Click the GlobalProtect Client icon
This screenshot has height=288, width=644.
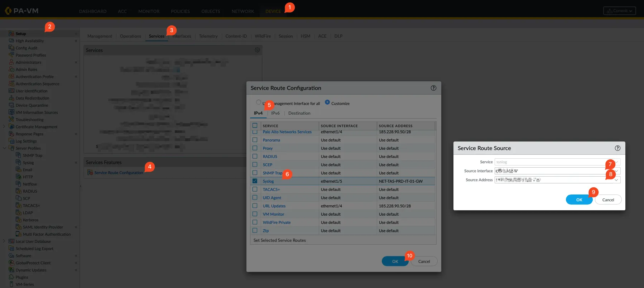click(11, 263)
